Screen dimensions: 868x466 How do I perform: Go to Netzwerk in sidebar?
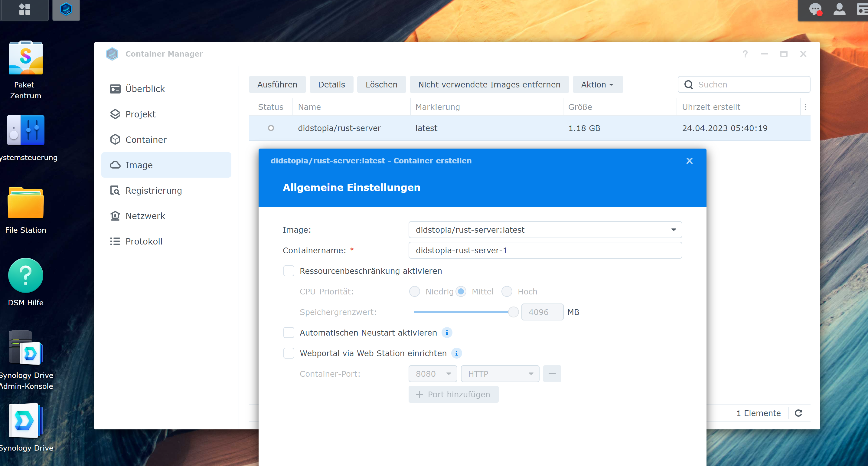[166, 216]
